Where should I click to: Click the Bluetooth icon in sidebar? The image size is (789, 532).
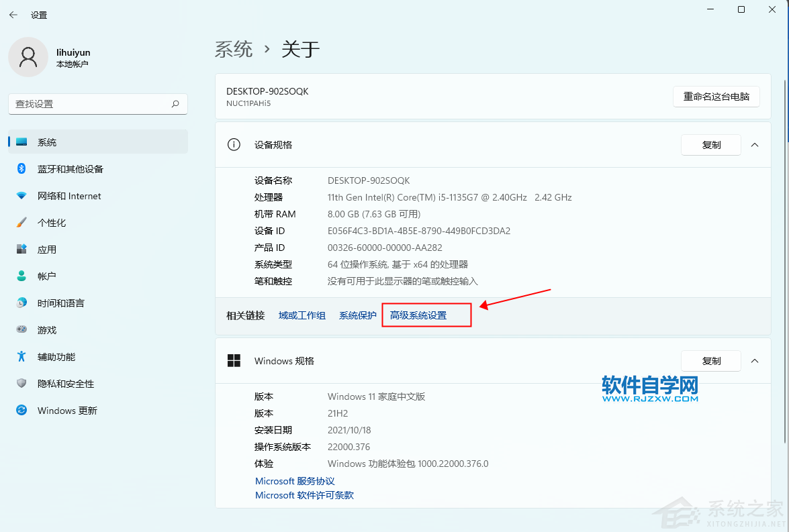pos(21,168)
